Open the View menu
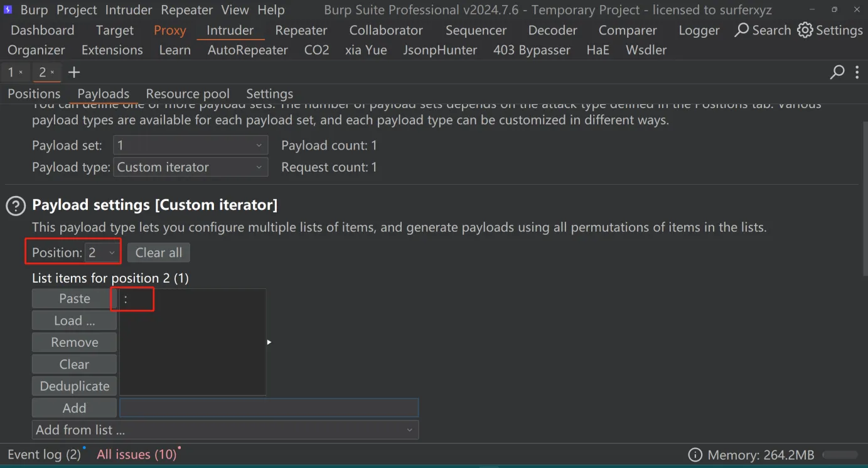 235,10
